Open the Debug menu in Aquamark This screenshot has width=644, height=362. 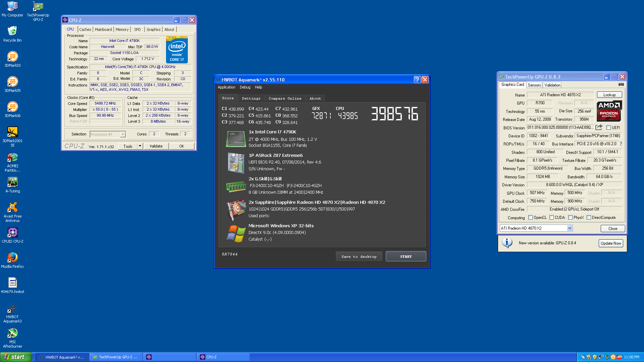pos(245,87)
